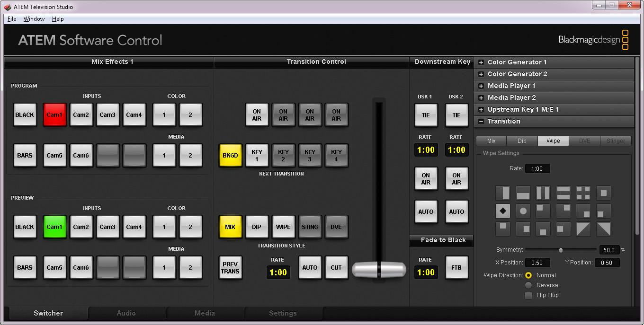
Task: Pick the diagonal wipe rising to the right
Action: [x=583, y=229]
